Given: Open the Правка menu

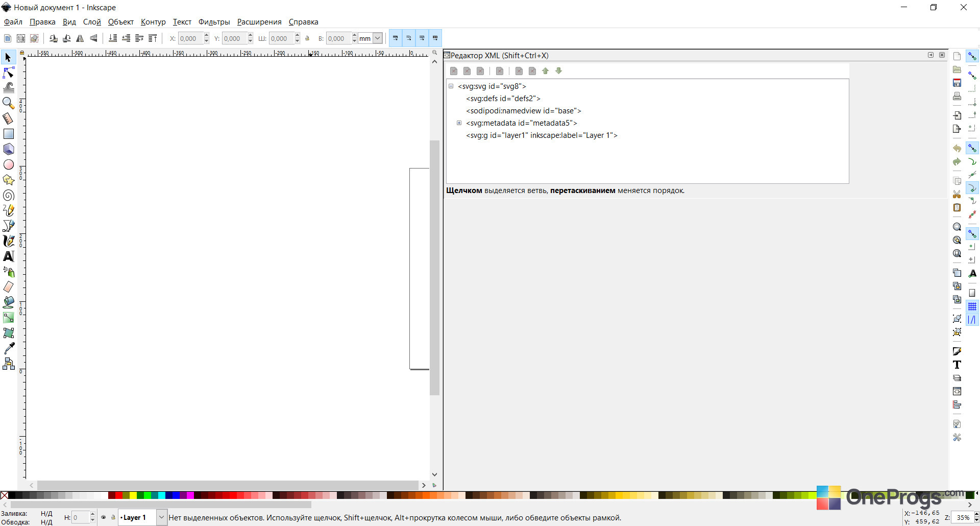Looking at the screenshot, I should point(42,22).
